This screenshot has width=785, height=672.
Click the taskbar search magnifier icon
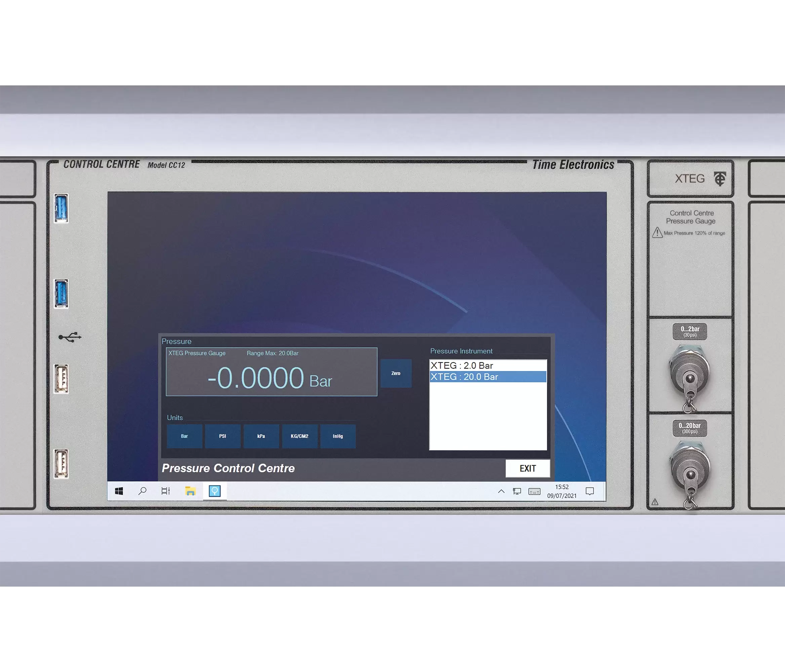point(143,492)
